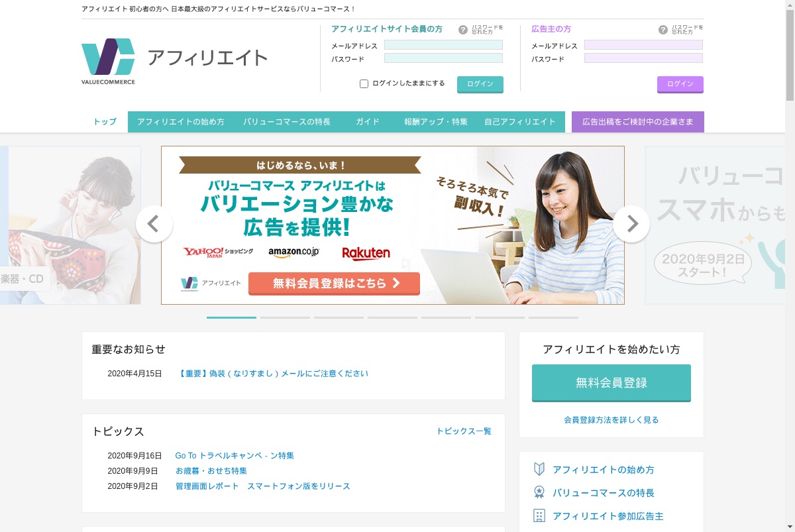Click teal affiliate ログイン button

(x=480, y=84)
